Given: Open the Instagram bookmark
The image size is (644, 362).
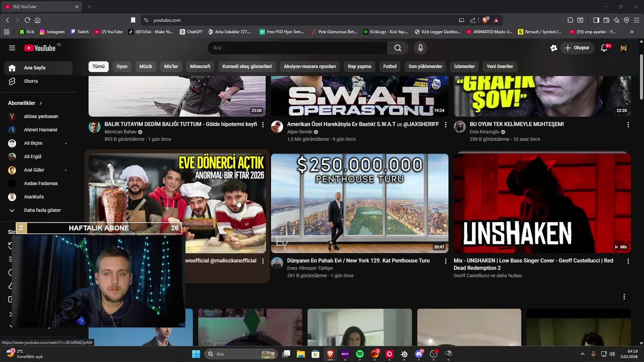Looking at the screenshot, I should tap(52, 32).
